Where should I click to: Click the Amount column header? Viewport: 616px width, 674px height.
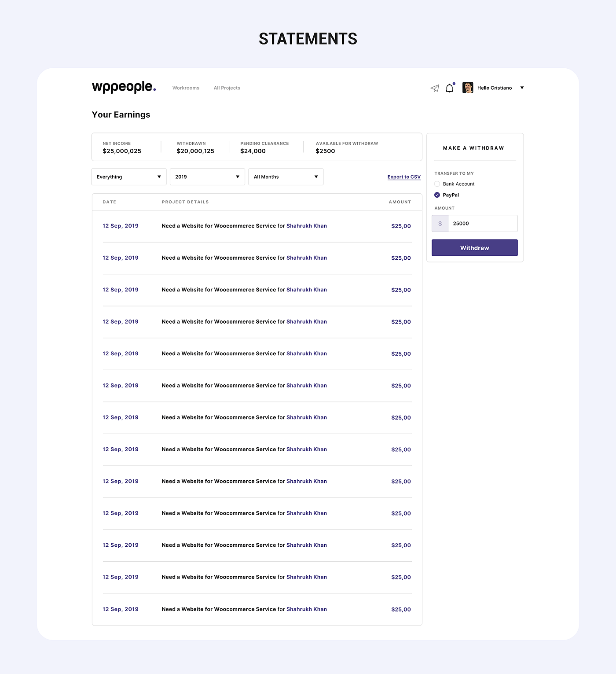coord(400,202)
